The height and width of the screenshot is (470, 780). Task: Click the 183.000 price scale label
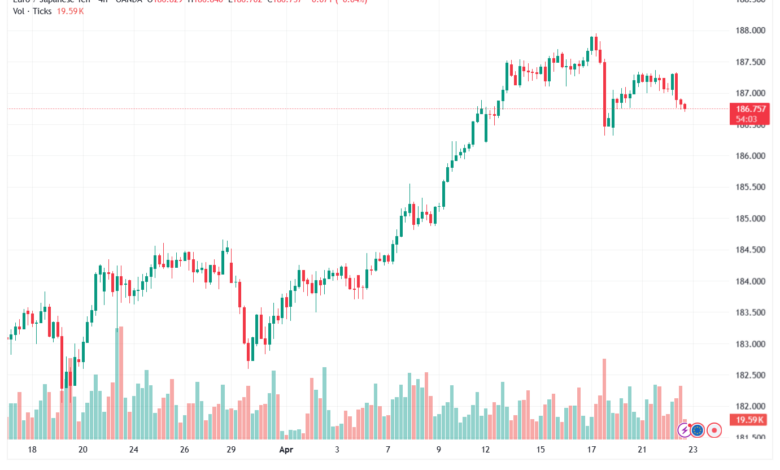click(750, 344)
